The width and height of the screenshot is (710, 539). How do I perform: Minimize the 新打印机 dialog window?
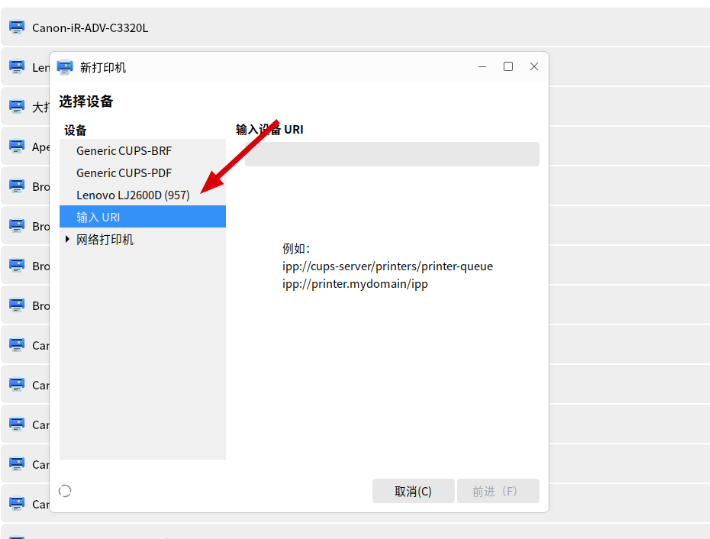point(482,67)
